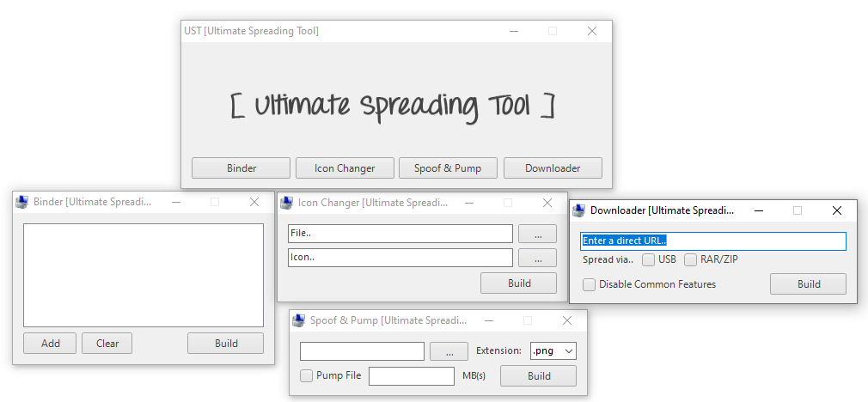Open the Extension dropdown showing .png
This screenshot has width=868, height=402.
pos(553,350)
